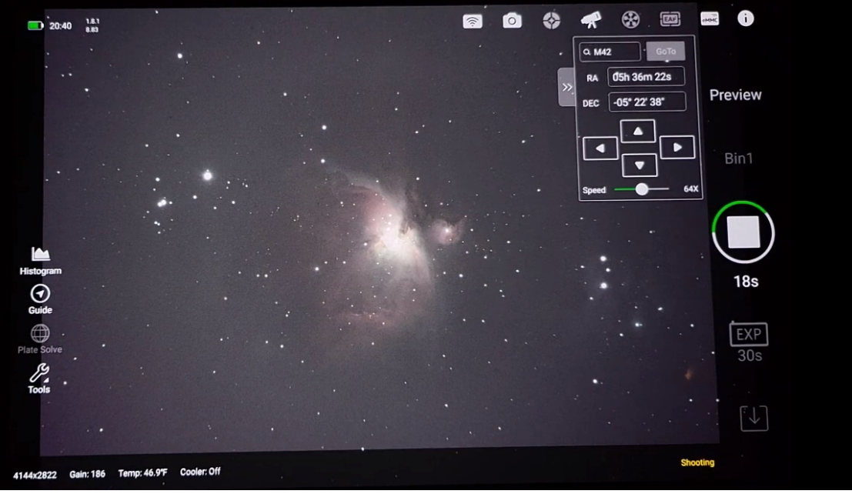Slew the mount up with the arrow button
Image resolution: width=852 pixels, height=504 pixels.
[x=638, y=132]
